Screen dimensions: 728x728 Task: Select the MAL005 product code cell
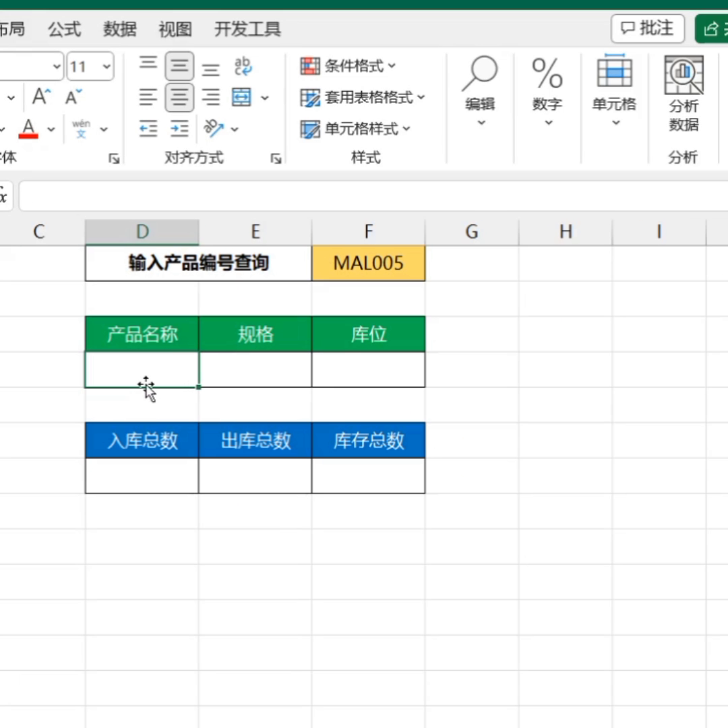pyautogui.click(x=368, y=263)
